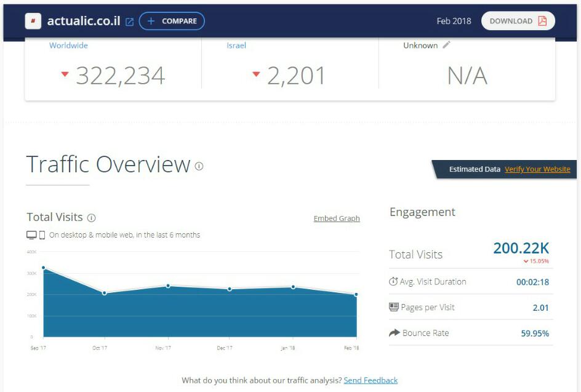This screenshot has width=581, height=392.
Task: Click the desktop device icon
Action: pos(31,235)
